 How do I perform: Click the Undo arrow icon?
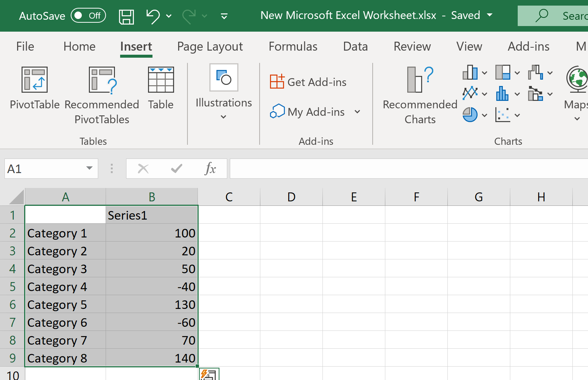pos(152,16)
